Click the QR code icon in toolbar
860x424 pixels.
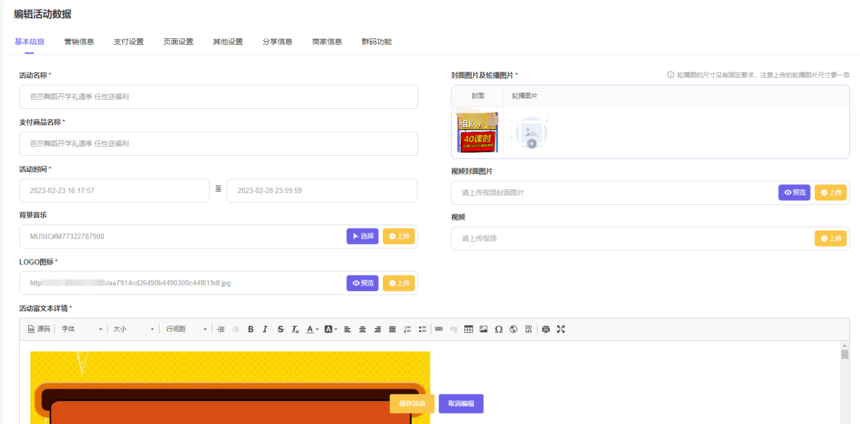tap(529, 329)
